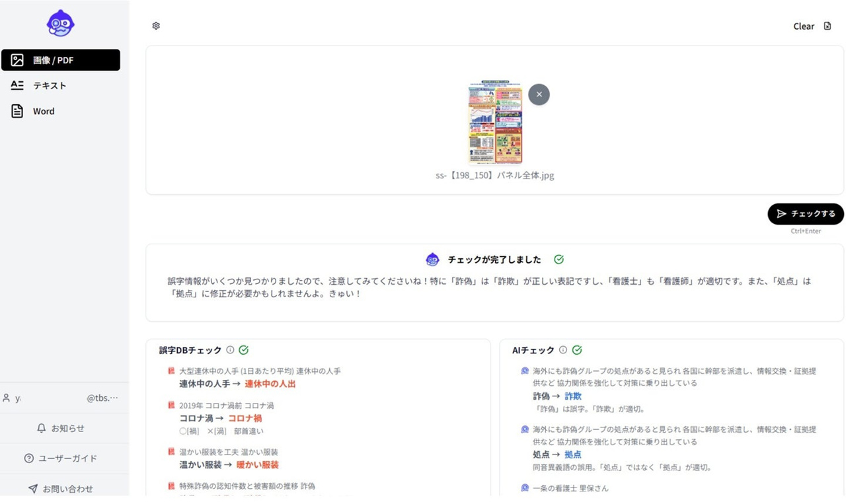Image resolution: width=846 pixels, height=504 pixels.
Task: Click red book icon beside 大型連休中の人手
Action: click(172, 371)
